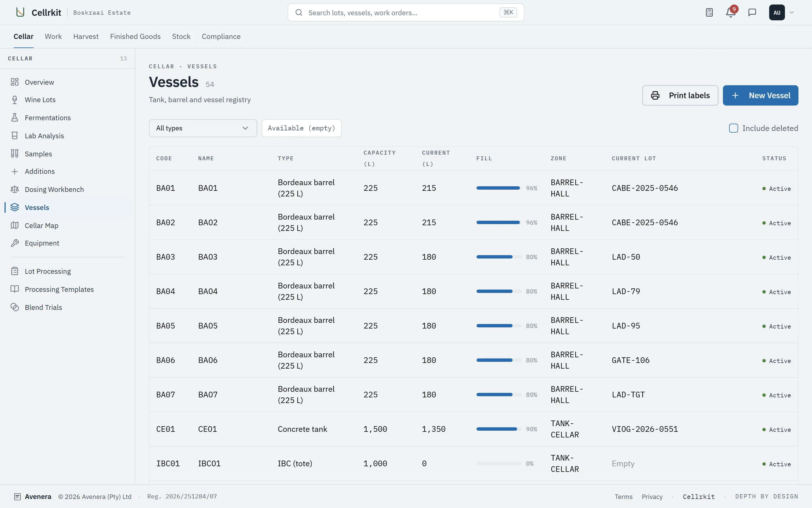Viewport: 812px width, 508px height.
Task: Click the Cellar Map icon
Action: click(x=14, y=225)
